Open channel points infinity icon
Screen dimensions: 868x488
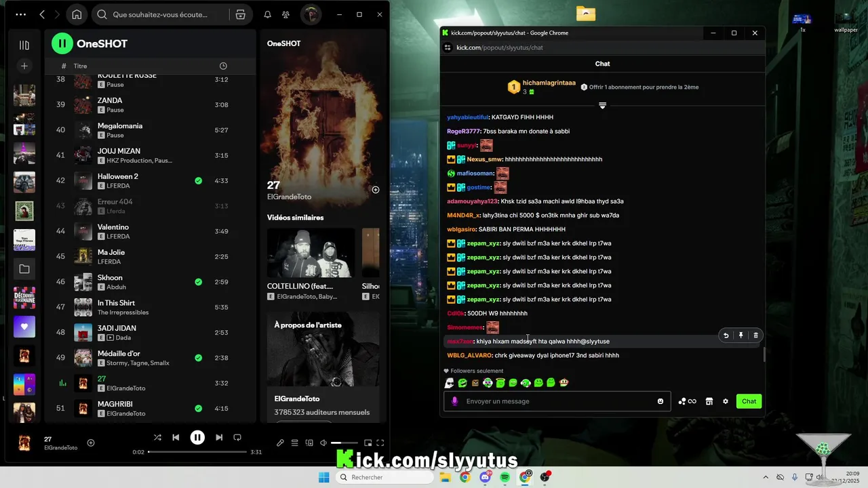click(x=688, y=401)
